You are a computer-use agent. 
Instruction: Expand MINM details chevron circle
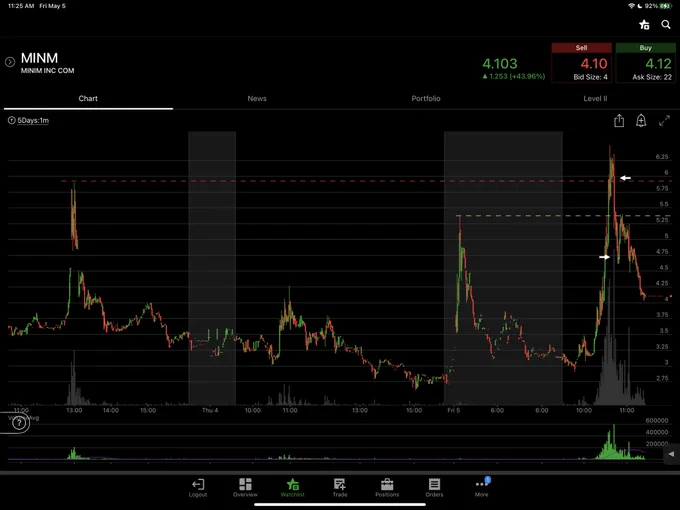(10, 62)
